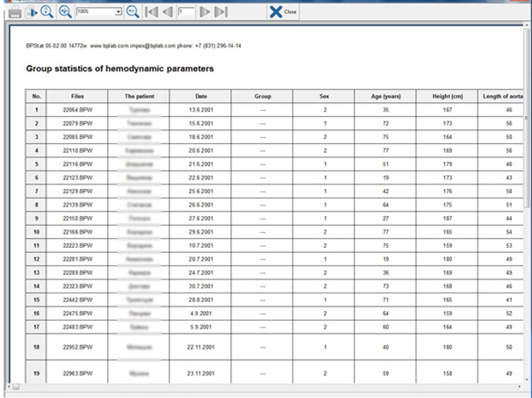The image size is (532, 398).
Task: Click the export report icon
Action: coord(32,12)
